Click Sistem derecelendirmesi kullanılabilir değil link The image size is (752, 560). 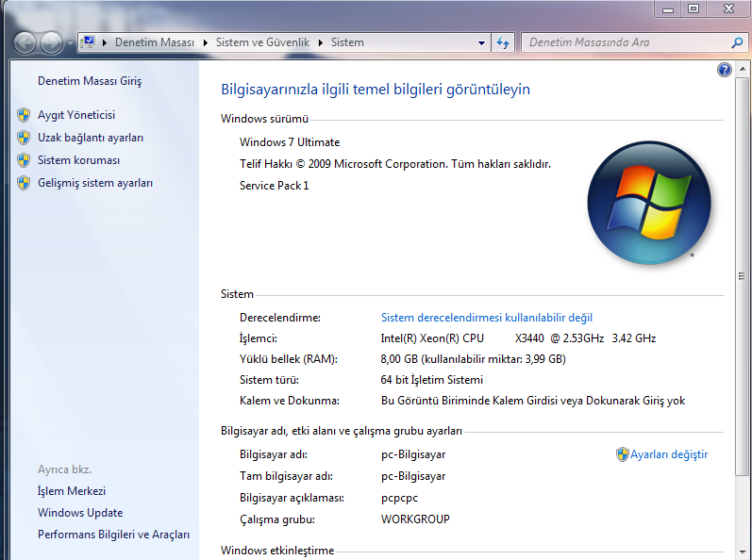coord(487,318)
